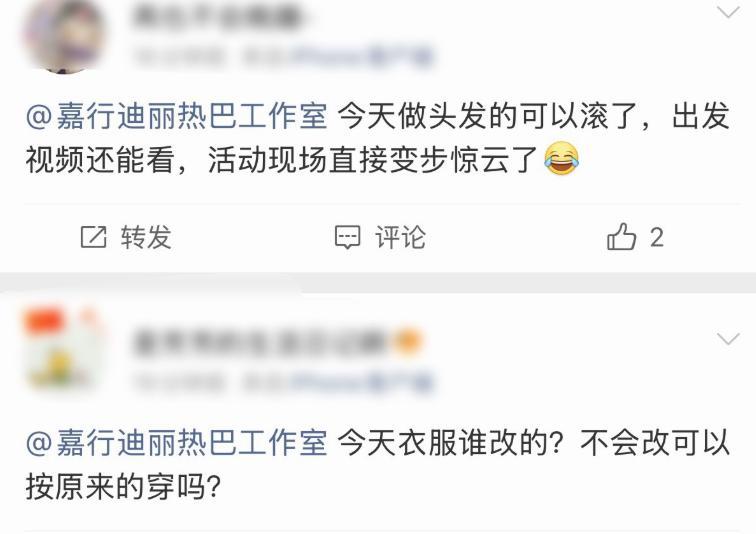Viewport: 756px width, 534px height.
Task: Open @嘉行迪丽热巴工作室 mention in second post
Action: [177, 443]
